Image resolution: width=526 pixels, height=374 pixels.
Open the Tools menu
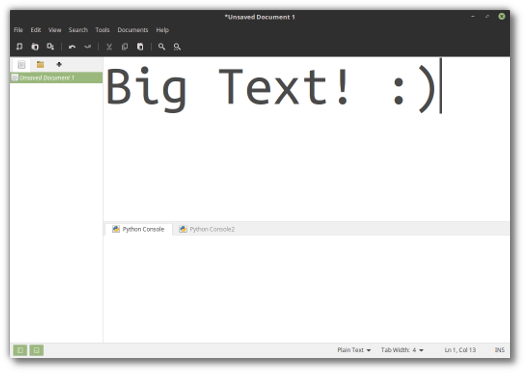coord(102,30)
